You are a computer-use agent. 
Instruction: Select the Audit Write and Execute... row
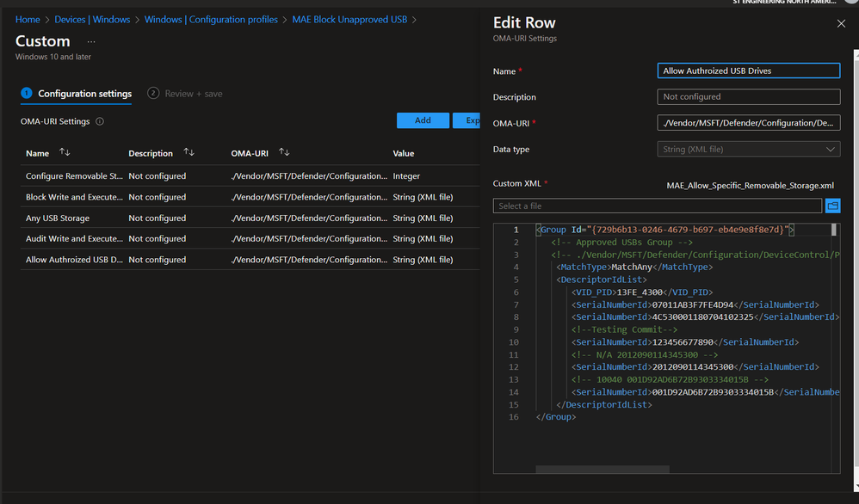pyautogui.click(x=250, y=238)
